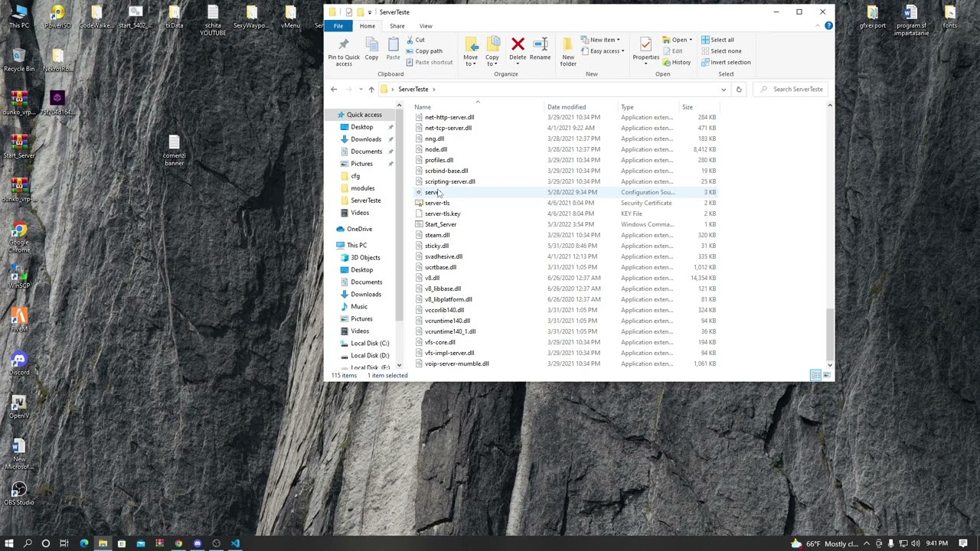This screenshot has width=980, height=551.
Task: Open 3D Objects in navigation pane
Action: tap(365, 258)
